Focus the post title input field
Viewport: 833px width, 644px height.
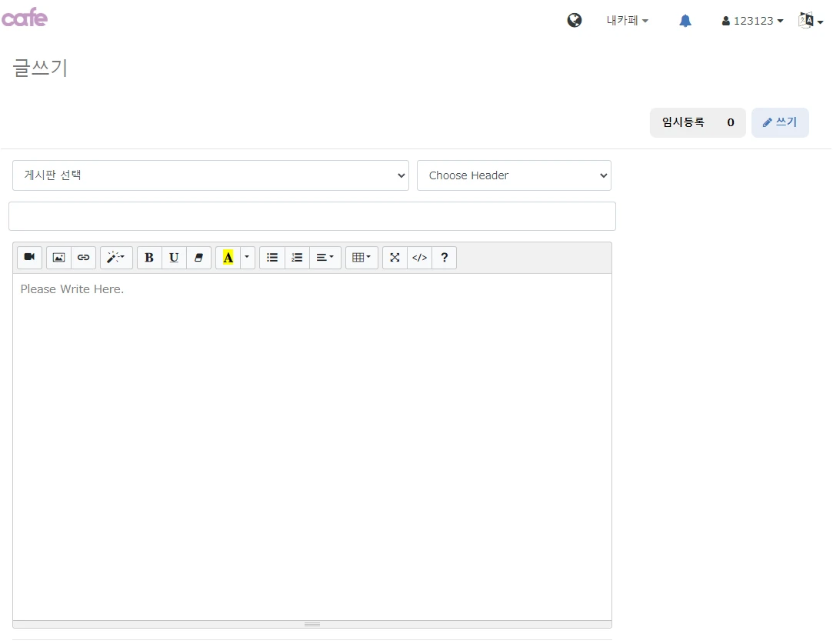312,216
